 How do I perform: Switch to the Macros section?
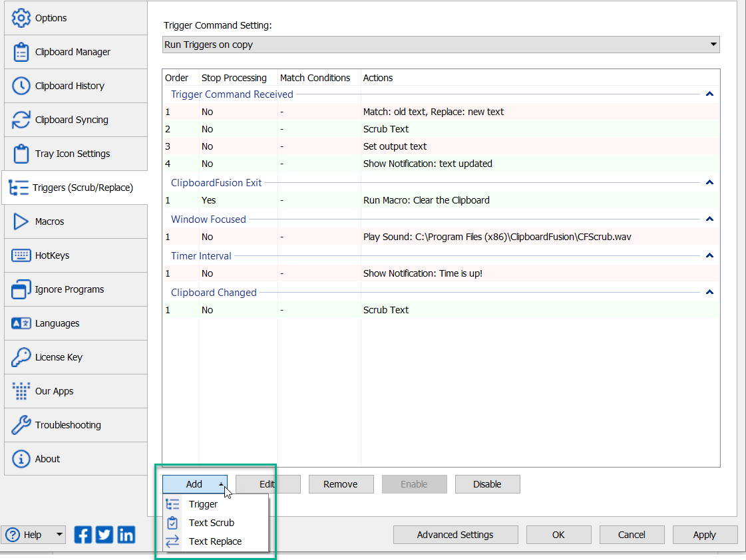76,221
